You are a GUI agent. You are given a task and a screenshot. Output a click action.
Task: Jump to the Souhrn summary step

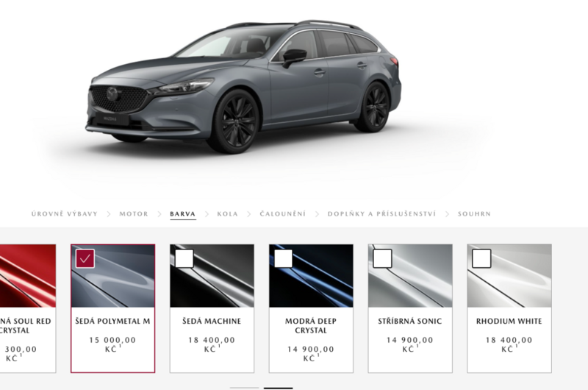pos(474,214)
